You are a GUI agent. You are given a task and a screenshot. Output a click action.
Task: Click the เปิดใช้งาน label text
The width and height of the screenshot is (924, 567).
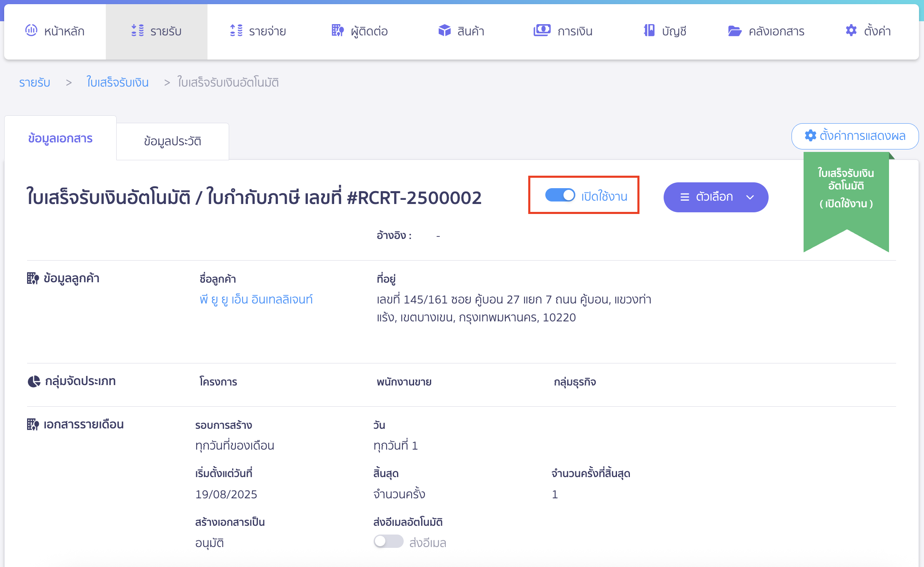(x=604, y=196)
